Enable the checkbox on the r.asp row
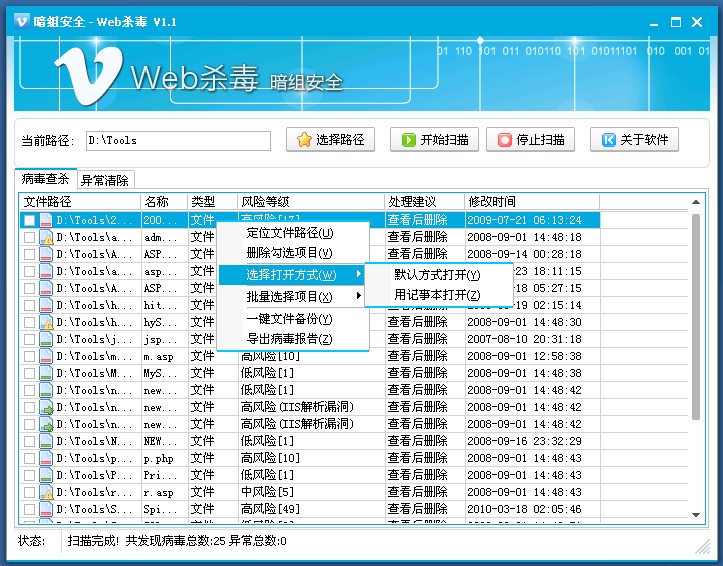Screen dimensions: 723x566 pyautogui.click(x=30, y=493)
